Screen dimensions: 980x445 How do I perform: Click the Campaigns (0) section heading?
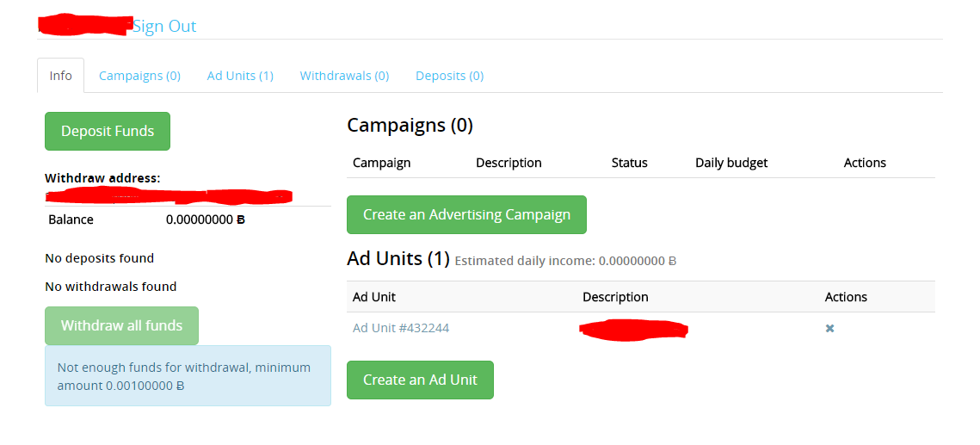pyautogui.click(x=410, y=126)
